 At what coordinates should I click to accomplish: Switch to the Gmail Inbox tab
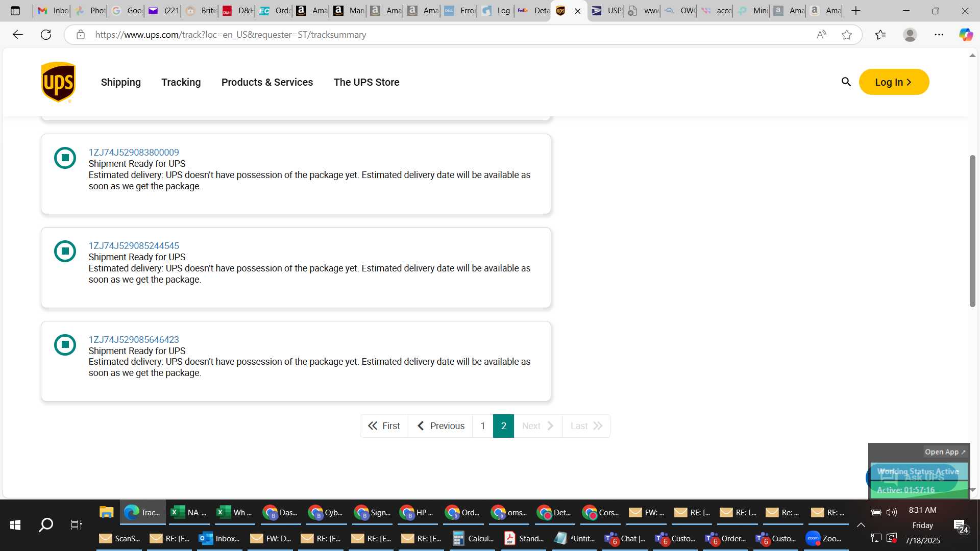pos(53,11)
